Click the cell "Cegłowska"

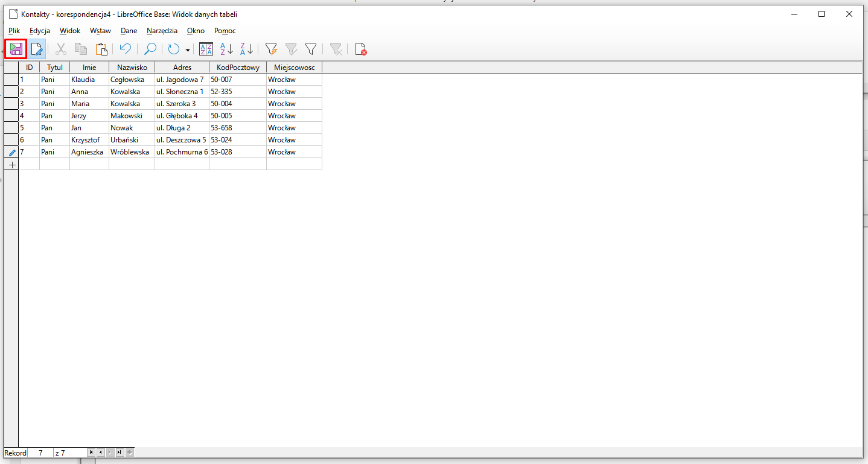(x=132, y=80)
